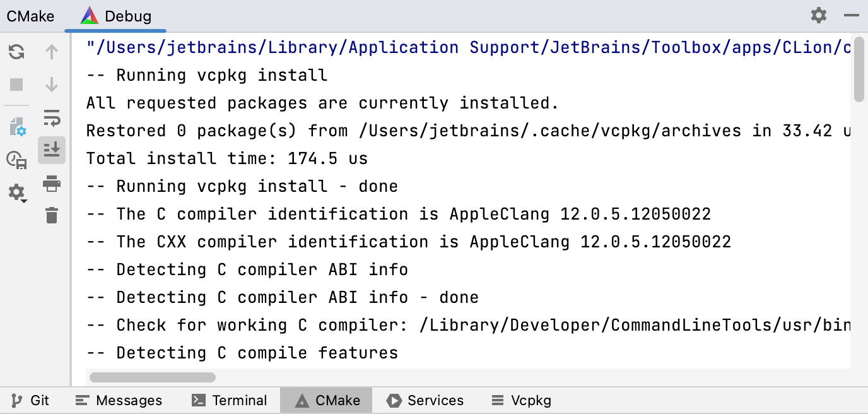Print the CMake console output
The height and width of the screenshot is (414, 868).
click(x=52, y=183)
